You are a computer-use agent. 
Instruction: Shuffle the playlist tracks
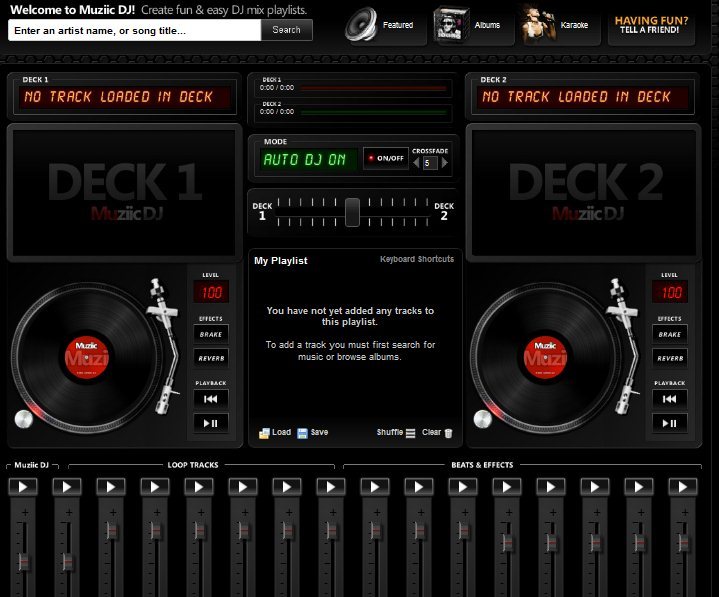[x=395, y=433]
